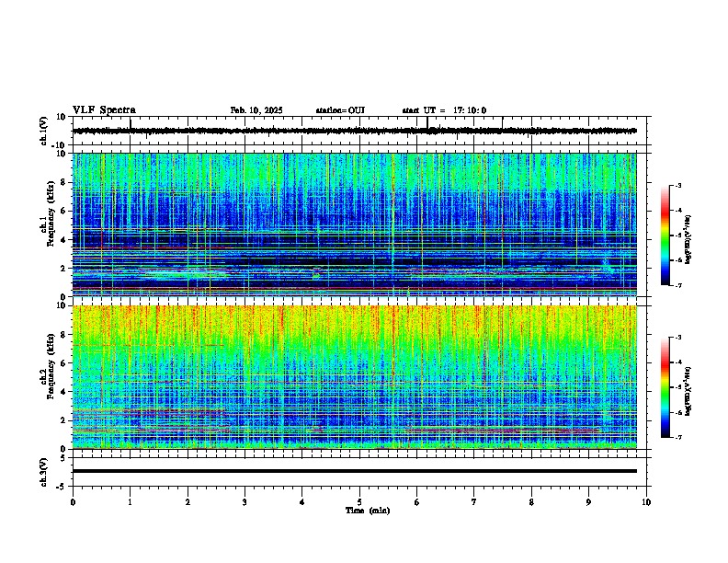The image size is (728, 563).
Task: Click ch.2 spectrogram frequency tick "6"
Action: (x=63, y=363)
